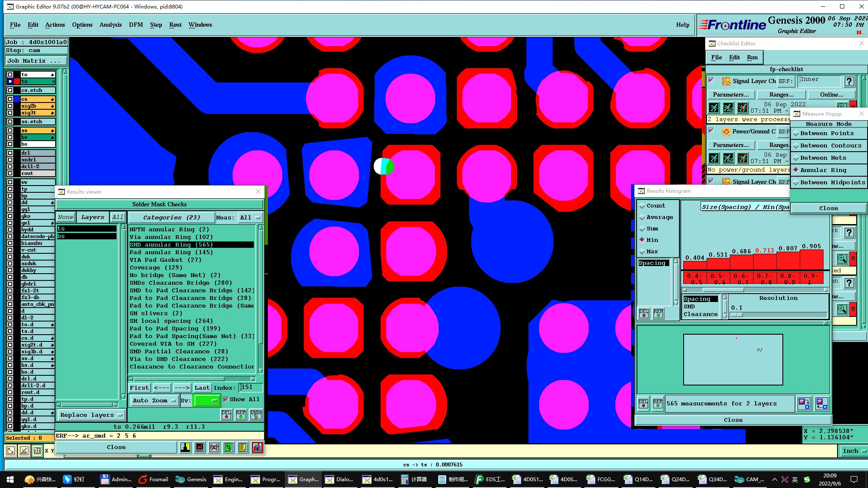This screenshot has width=868, height=488.
Task: Click second run icon under Signal Layer Check
Action: (x=728, y=108)
